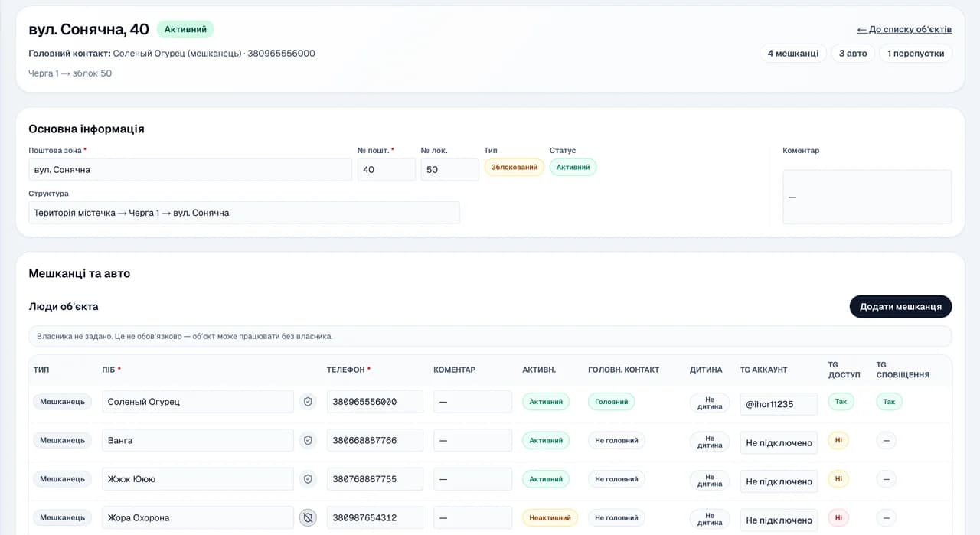Click TG сповіщення dash in Жора Охорона row
Screen dimensions: 980x535
887,518
